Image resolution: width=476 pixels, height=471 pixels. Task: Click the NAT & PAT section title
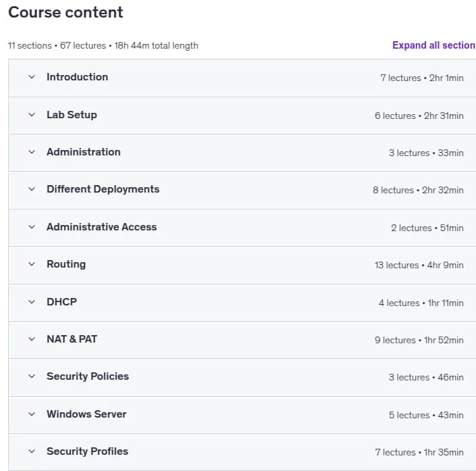(72, 339)
